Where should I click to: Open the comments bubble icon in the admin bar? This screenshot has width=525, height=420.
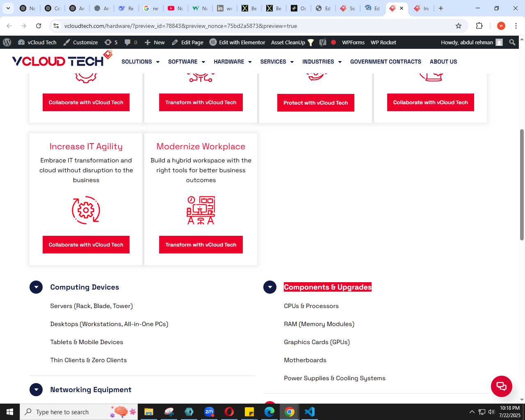pyautogui.click(x=131, y=42)
